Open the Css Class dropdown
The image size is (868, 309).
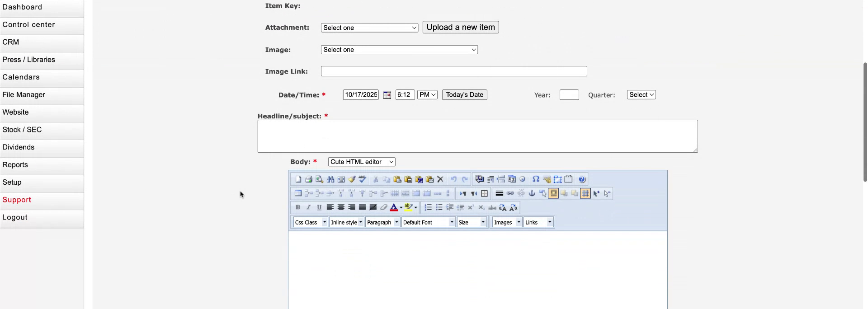pyautogui.click(x=311, y=222)
